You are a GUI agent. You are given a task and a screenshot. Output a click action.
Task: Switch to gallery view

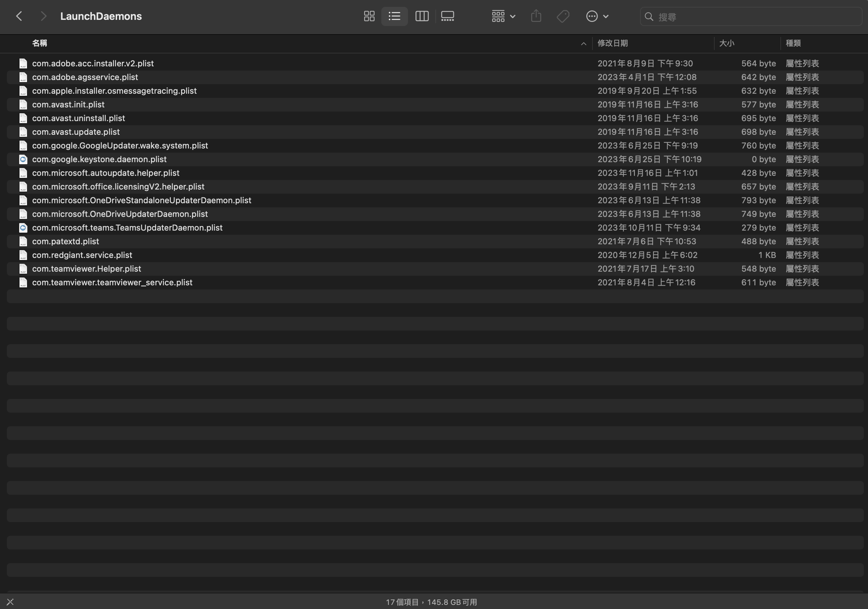coord(447,16)
